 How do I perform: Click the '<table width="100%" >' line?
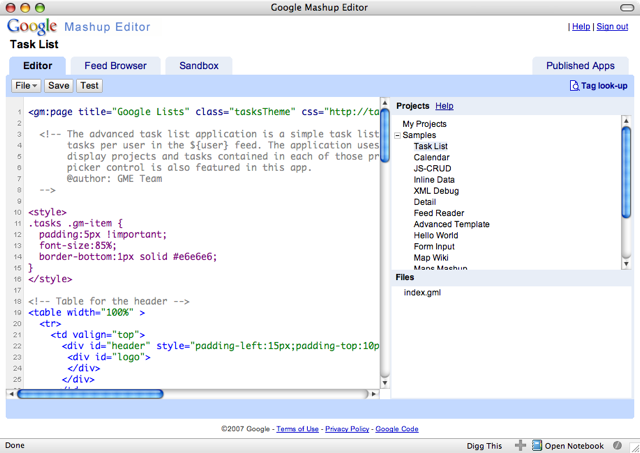coord(87,313)
